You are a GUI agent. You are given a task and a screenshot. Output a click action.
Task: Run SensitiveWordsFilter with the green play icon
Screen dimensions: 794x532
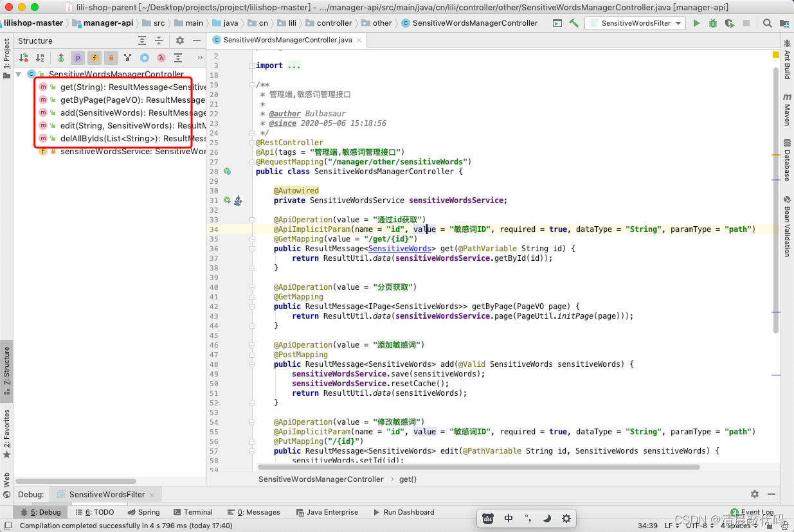[x=696, y=23]
